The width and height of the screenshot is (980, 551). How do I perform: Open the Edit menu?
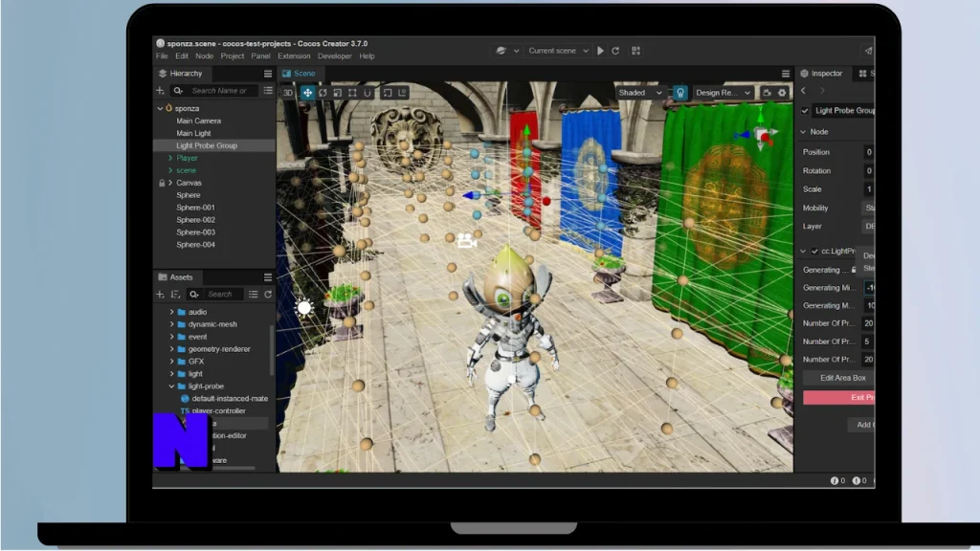(182, 56)
